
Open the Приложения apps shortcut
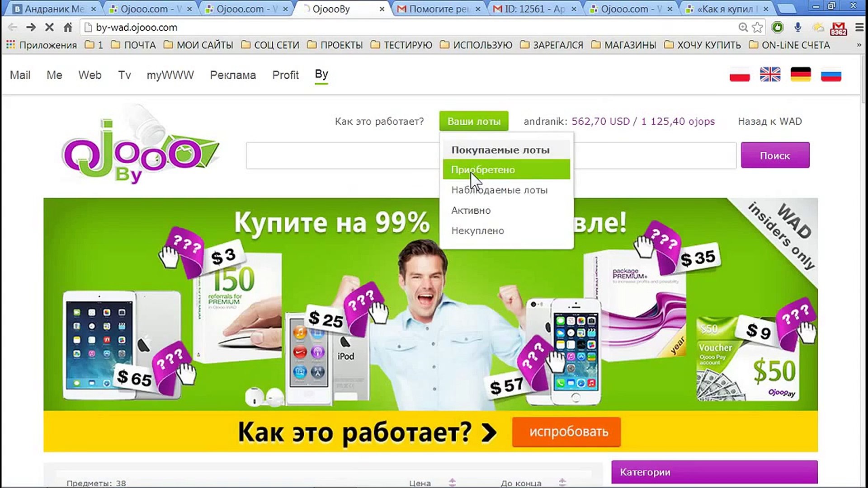[41, 45]
